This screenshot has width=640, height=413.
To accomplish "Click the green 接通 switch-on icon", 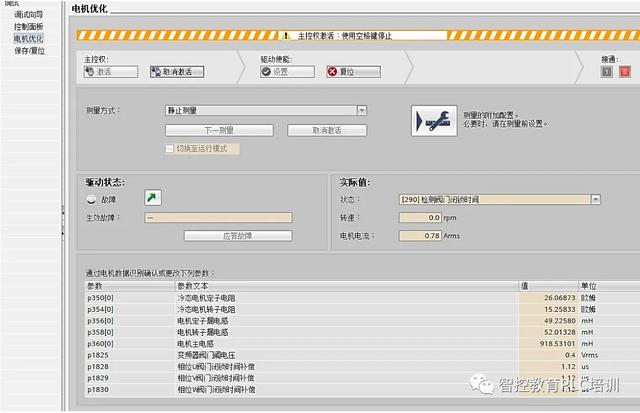I will click(607, 72).
